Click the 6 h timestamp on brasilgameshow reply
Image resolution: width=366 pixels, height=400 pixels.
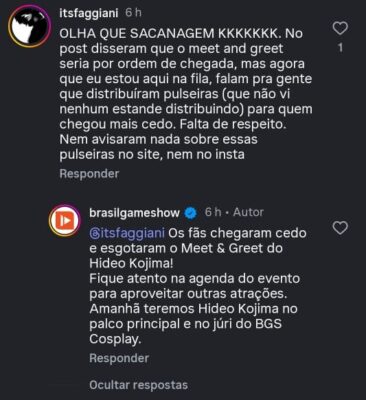(213, 212)
